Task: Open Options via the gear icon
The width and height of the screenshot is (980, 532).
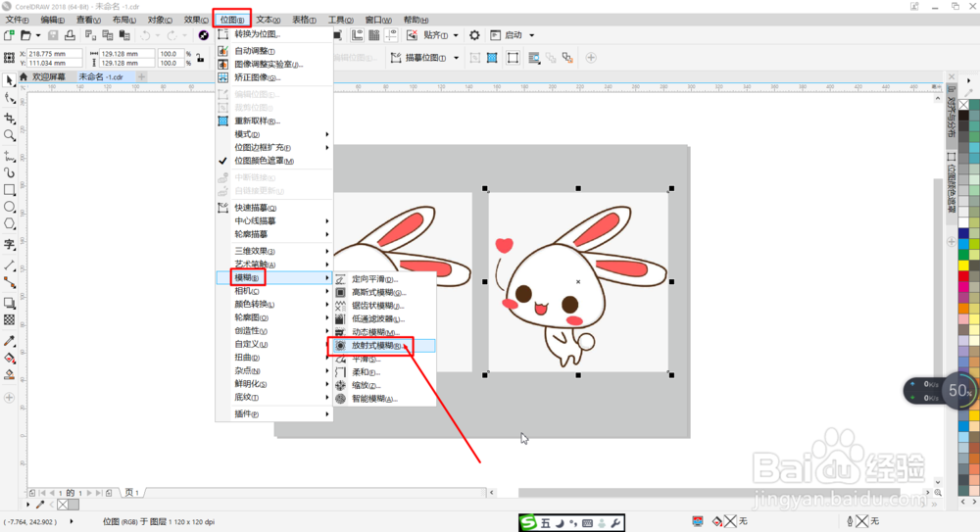Action: (x=474, y=35)
